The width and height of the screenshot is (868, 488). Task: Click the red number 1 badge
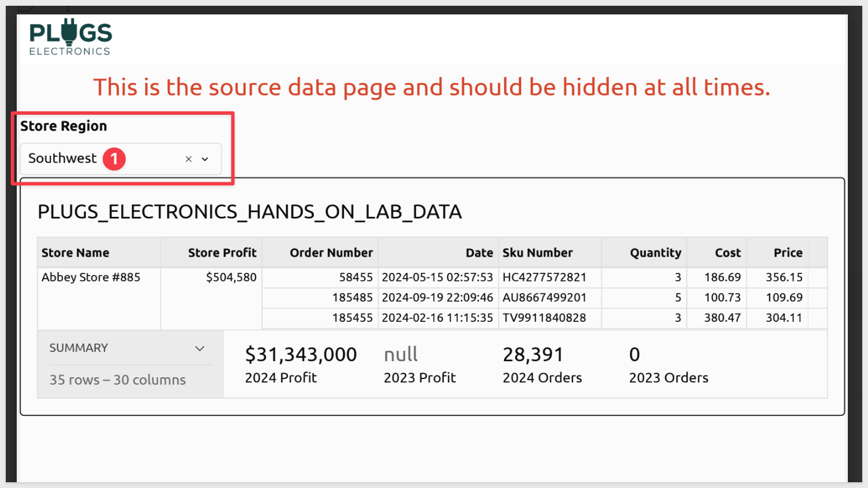(114, 159)
